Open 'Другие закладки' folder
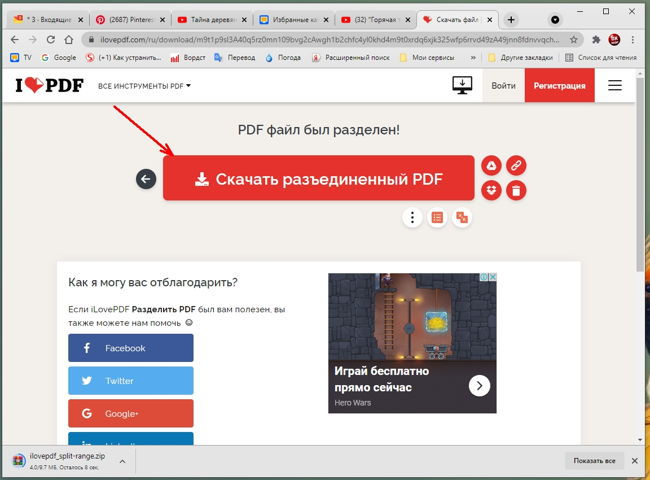 [x=520, y=58]
